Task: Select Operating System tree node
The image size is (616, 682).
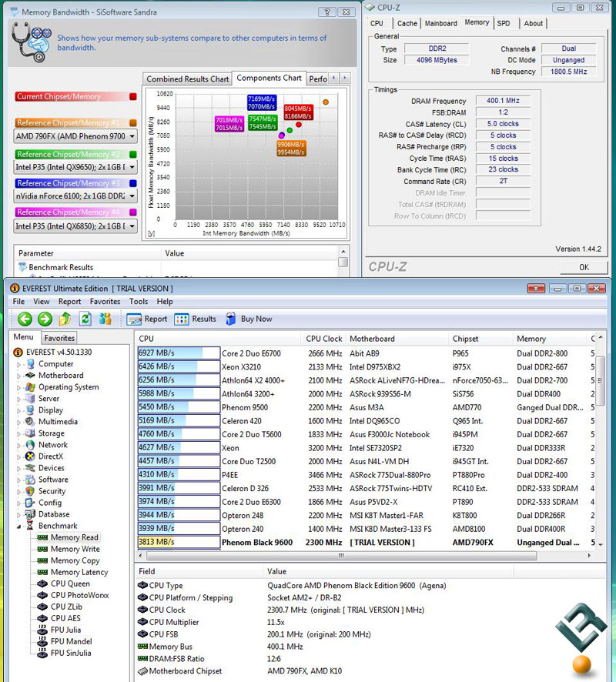Action: pos(69,387)
